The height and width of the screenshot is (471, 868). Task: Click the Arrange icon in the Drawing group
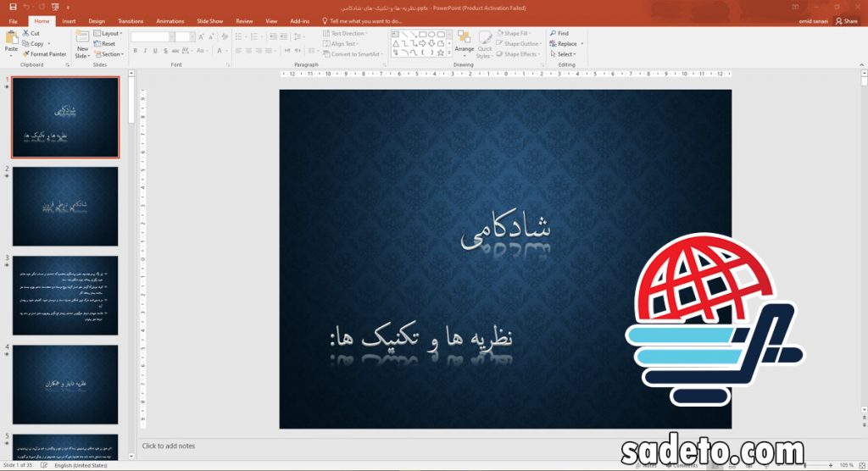click(464, 37)
